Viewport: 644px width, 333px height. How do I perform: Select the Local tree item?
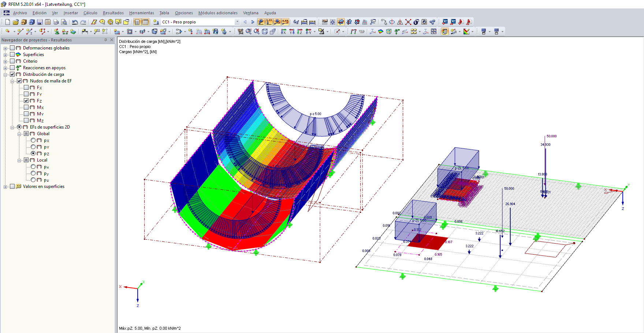(42, 160)
